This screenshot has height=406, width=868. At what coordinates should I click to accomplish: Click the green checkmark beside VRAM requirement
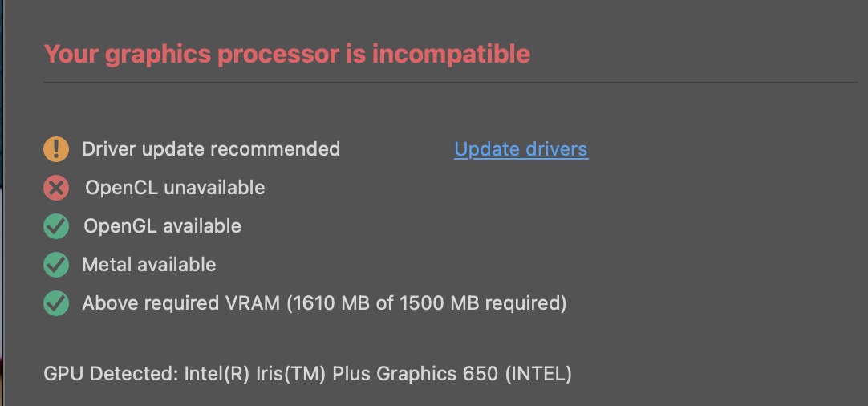pyautogui.click(x=56, y=303)
